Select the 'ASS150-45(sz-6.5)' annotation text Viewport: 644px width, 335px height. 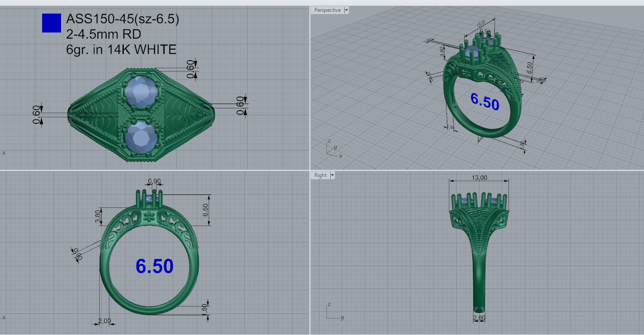122,19
